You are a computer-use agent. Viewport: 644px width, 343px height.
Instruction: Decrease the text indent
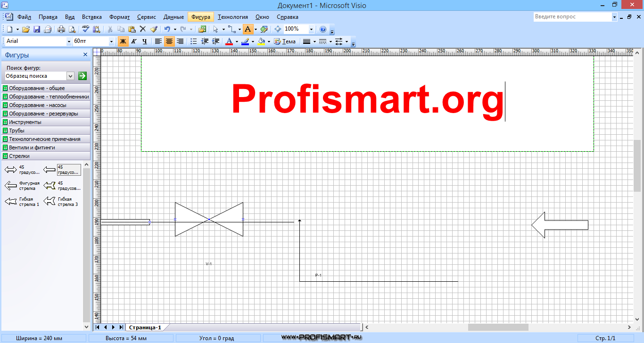point(205,41)
